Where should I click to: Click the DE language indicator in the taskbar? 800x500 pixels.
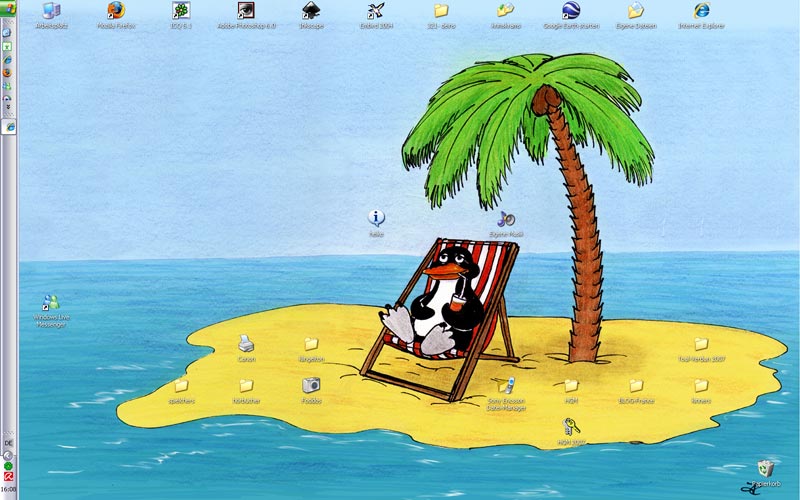coord(8,442)
